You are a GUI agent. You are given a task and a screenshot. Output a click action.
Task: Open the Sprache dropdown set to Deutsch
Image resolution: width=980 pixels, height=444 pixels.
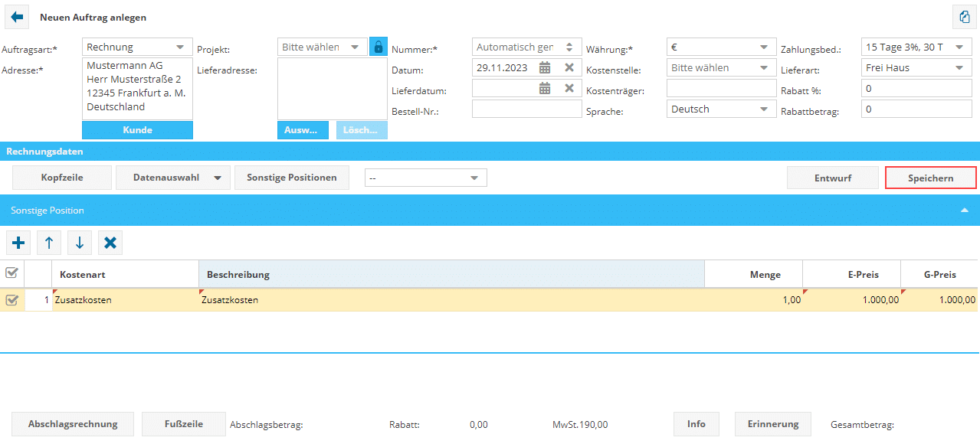pyautogui.click(x=722, y=109)
